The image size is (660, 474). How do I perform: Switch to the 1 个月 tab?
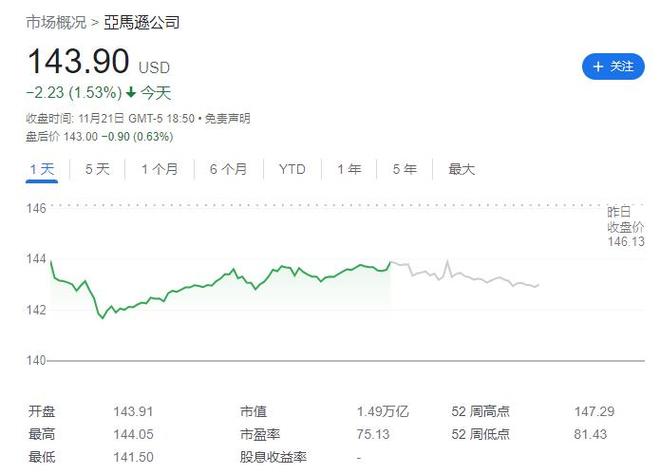coord(159,169)
